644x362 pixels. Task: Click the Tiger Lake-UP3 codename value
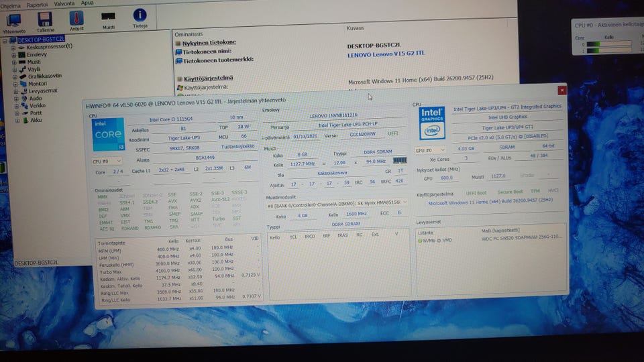(x=184, y=138)
